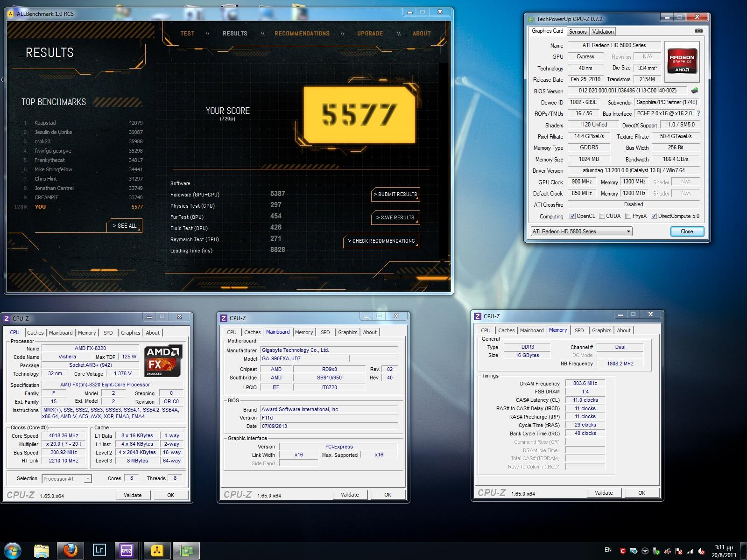The image size is (747, 560).
Task: Open the Windows Start menu orb
Action: tap(13, 550)
